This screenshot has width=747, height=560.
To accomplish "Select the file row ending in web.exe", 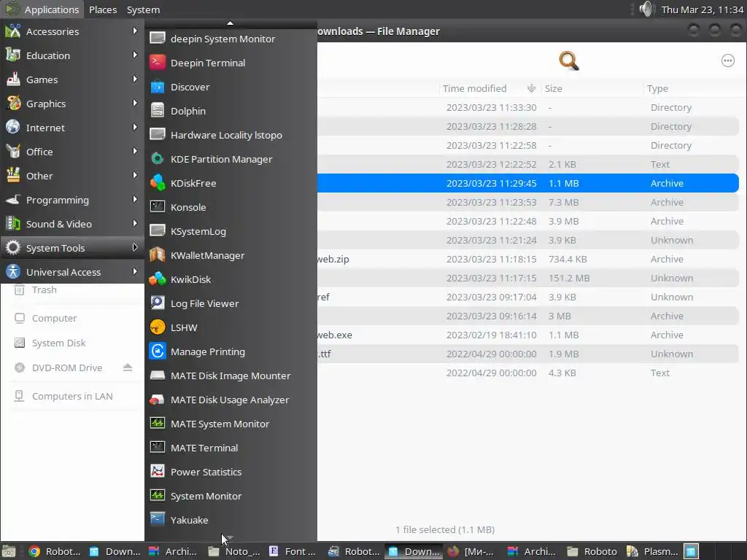I will [x=528, y=335].
